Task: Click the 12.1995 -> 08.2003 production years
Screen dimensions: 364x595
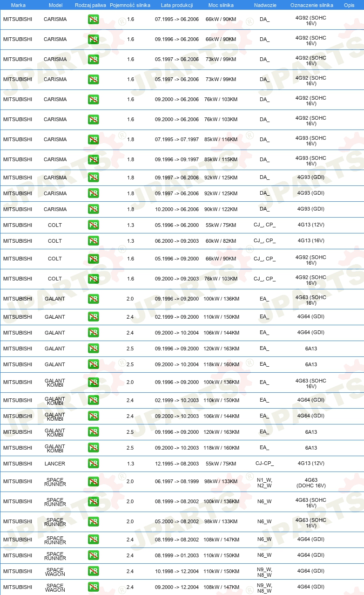Action: click(x=177, y=464)
